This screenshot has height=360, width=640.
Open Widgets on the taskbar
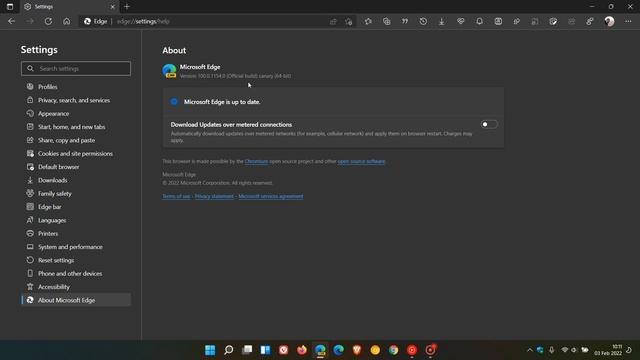click(x=265, y=350)
